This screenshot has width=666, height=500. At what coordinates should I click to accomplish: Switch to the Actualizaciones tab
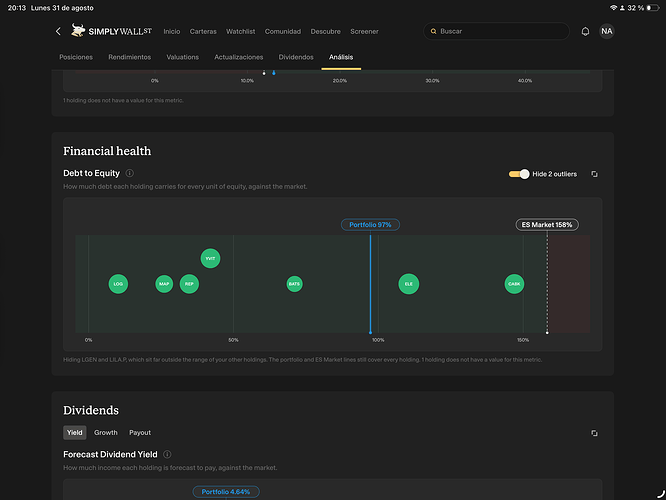[x=239, y=57]
